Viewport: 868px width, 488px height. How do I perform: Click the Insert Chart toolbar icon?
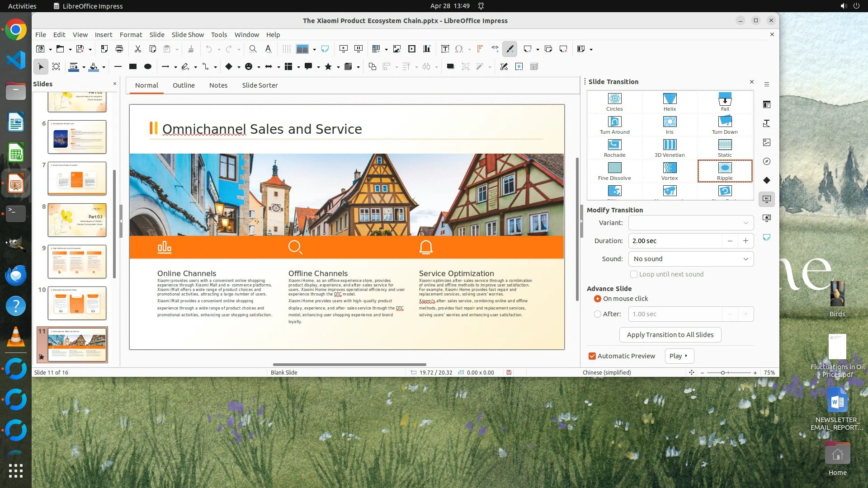[426, 49]
